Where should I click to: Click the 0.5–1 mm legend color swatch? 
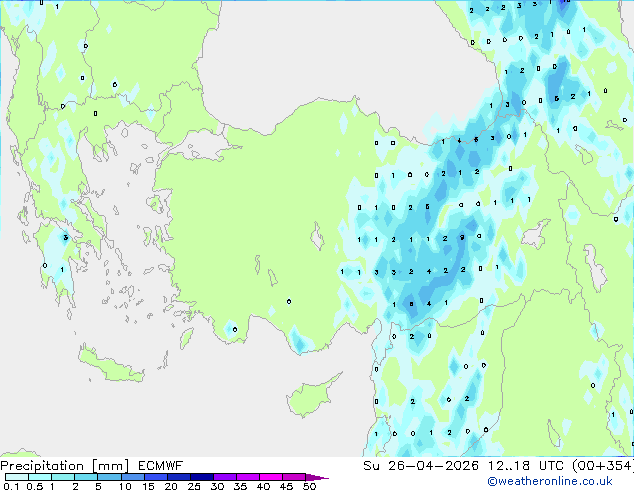(40, 477)
